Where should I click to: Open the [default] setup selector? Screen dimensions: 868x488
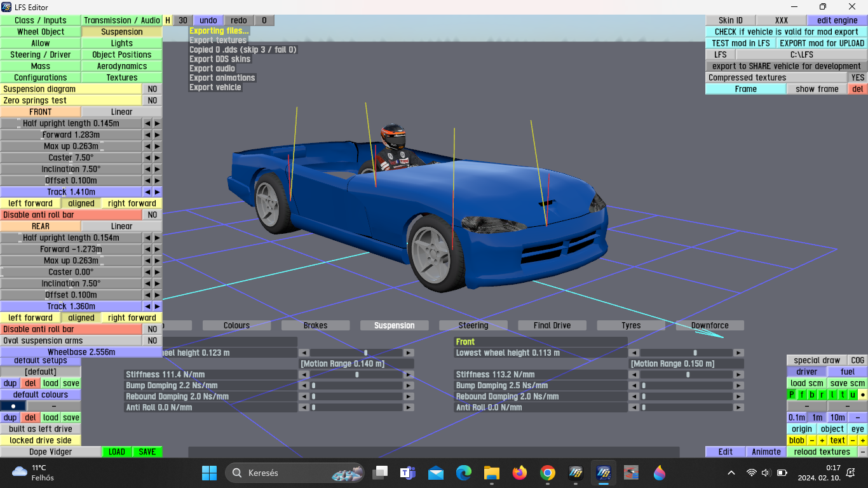pyautogui.click(x=41, y=372)
